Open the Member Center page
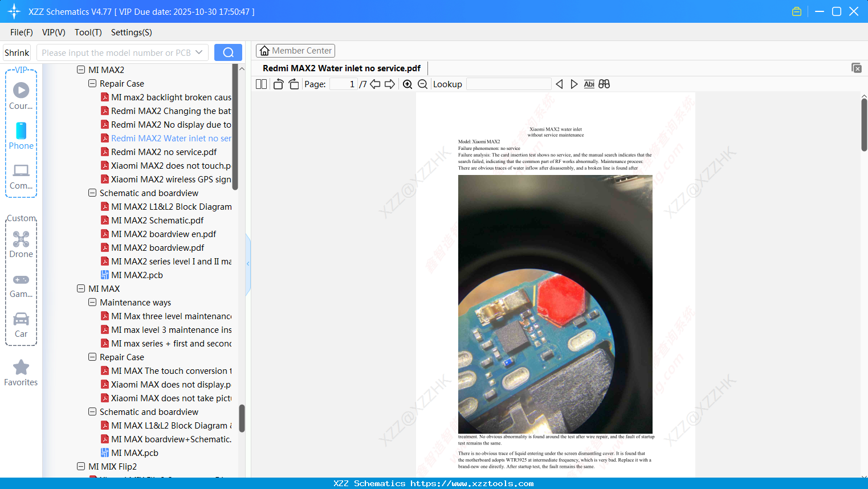The width and height of the screenshot is (868, 489). (295, 50)
